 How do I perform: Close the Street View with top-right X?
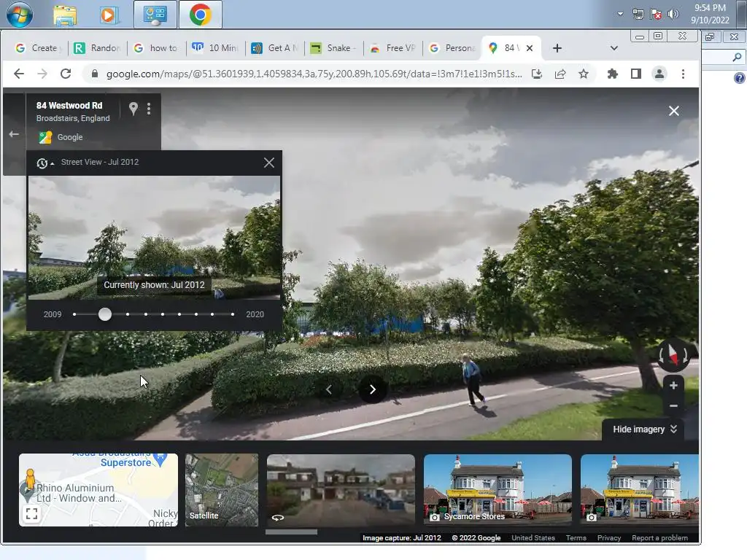673,111
